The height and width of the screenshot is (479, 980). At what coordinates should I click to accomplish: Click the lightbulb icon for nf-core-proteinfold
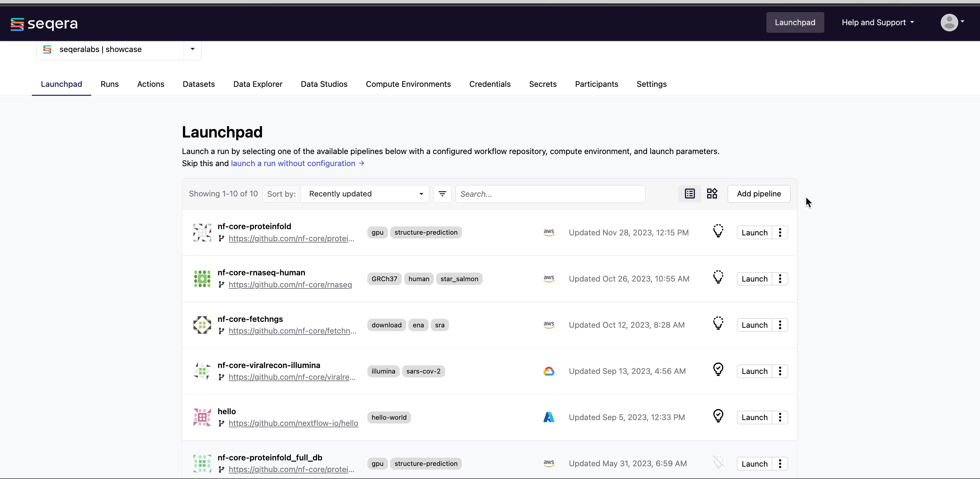[x=718, y=231]
